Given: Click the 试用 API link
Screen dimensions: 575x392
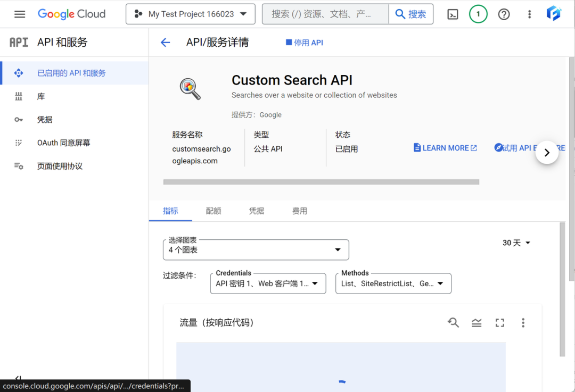Looking at the screenshot, I should coord(516,148).
